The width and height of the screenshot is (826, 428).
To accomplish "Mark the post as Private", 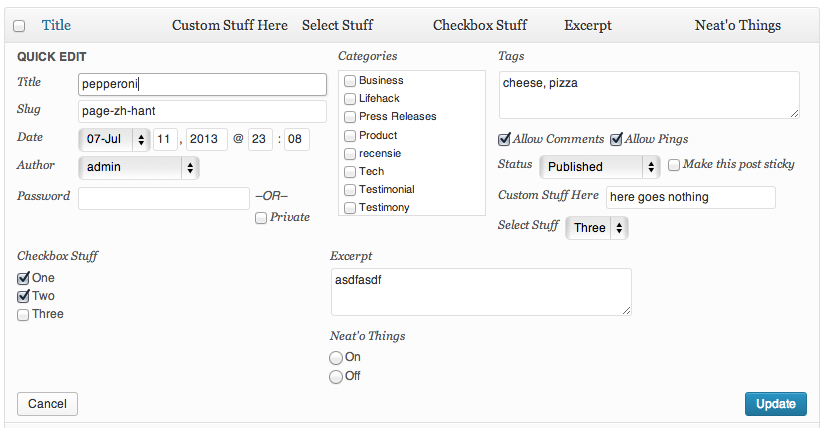I will [x=261, y=218].
